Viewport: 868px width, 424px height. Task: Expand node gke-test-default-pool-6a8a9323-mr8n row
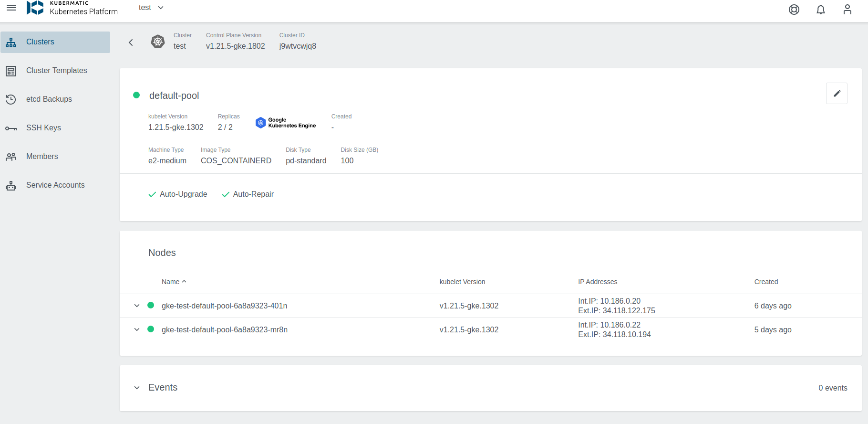[137, 329]
